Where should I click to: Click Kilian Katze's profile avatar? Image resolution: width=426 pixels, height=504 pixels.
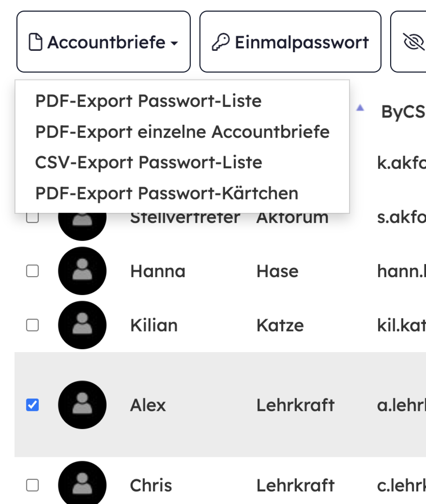coord(82,325)
